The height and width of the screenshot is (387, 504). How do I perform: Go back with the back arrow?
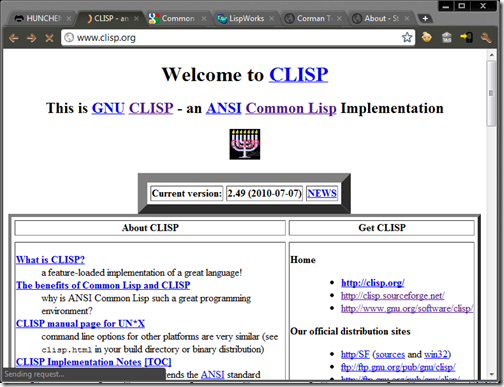pyautogui.click(x=13, y=38)
